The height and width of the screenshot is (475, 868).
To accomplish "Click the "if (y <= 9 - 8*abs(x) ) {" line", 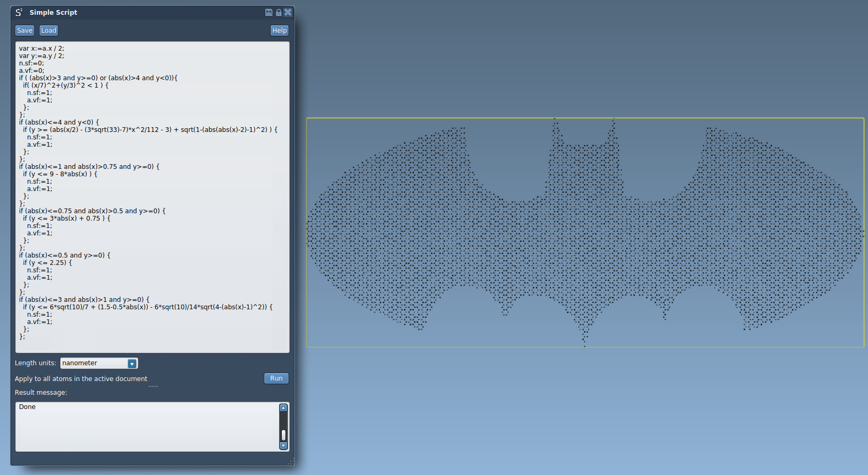I will (x=60, y=174).
